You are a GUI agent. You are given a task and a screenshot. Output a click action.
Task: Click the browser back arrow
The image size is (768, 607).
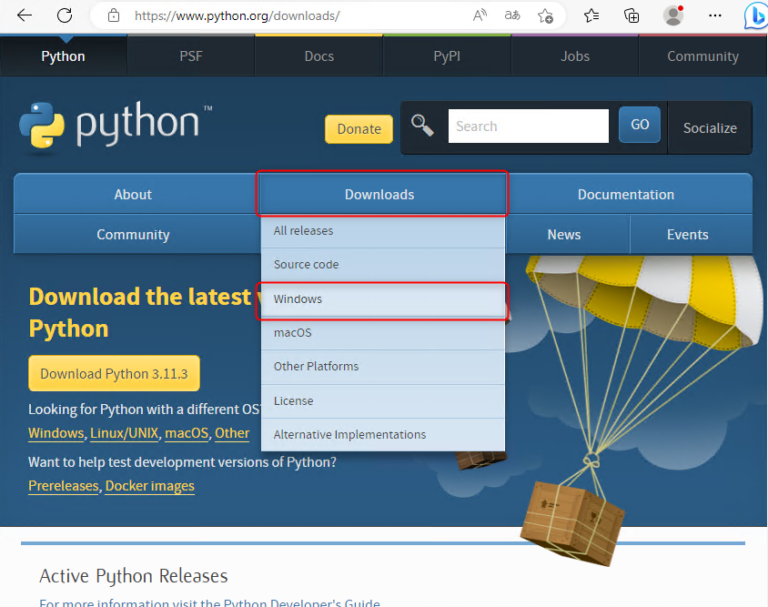click(x=24, y=15)
